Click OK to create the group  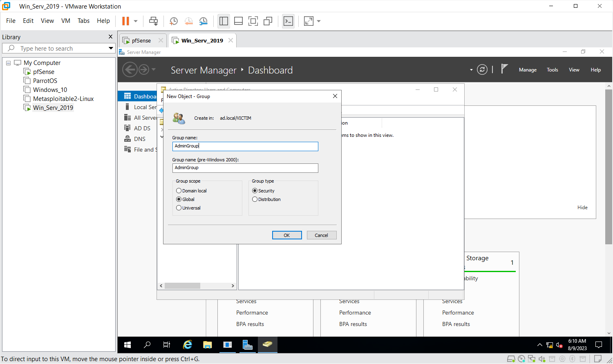pyautogui.click(x=287, y=235)
